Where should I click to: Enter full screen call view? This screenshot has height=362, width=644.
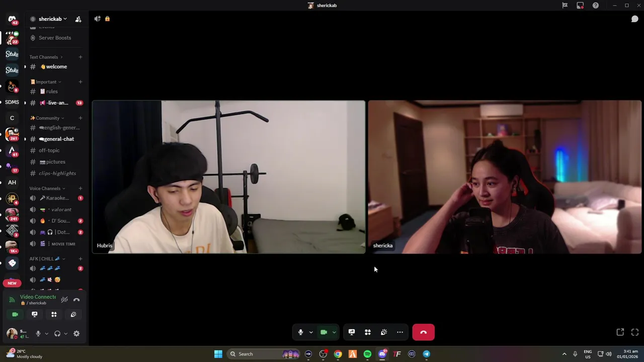coord(635,332)
